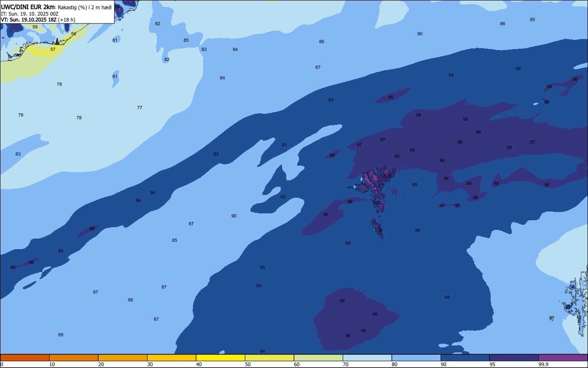Choose the 90–95 dark blue legend swatch

pos(465,357)
